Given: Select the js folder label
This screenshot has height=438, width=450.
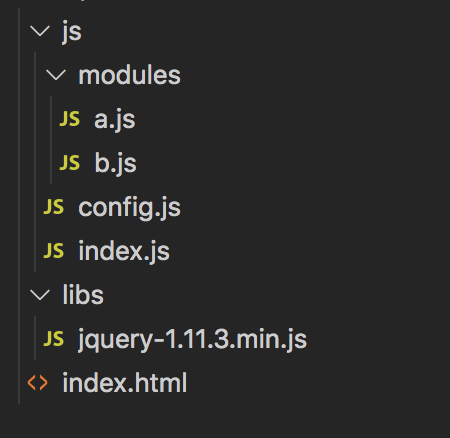Looking at the screenshot, I should tap(72, 32).
